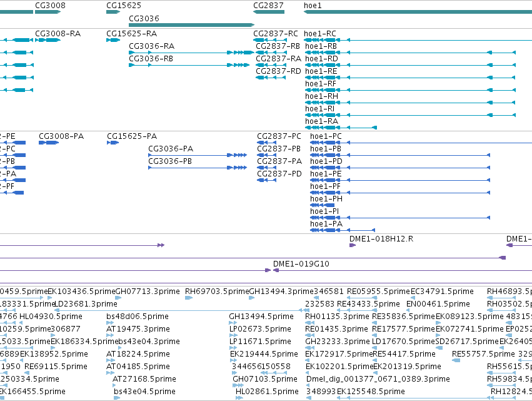Open the hoe1-PC protein label
This screenshot has width=532, height=401.
326,136
